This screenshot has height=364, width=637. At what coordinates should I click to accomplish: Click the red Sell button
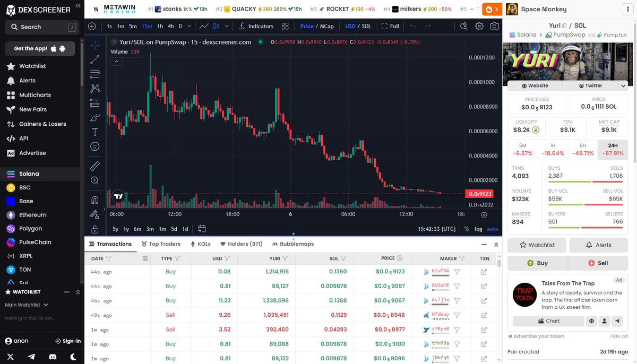598,263
